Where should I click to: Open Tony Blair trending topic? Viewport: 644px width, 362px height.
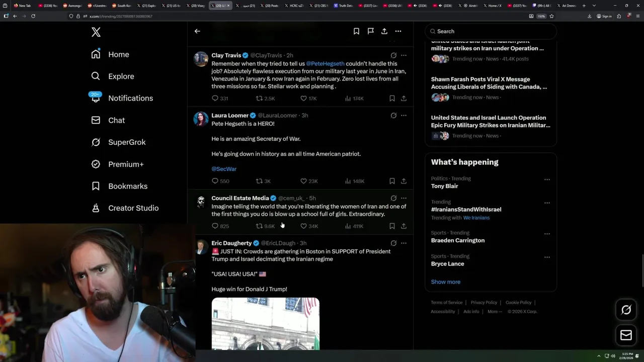[x=444, y=186]
